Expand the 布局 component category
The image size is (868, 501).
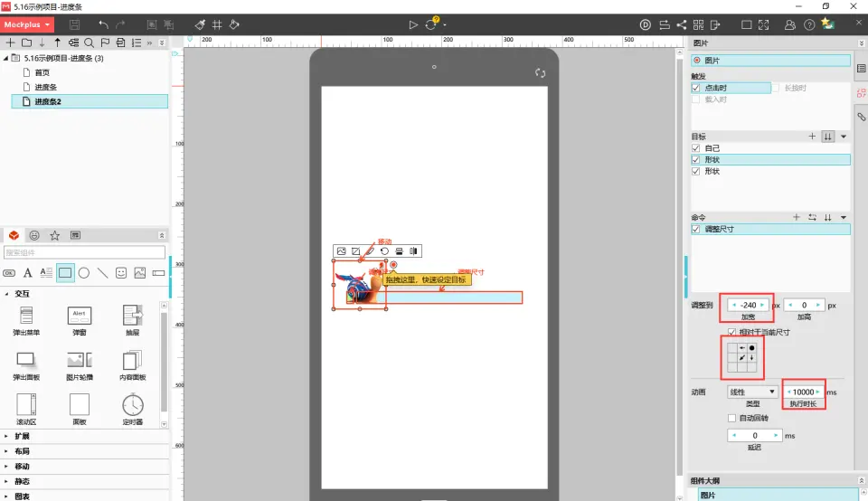coord(6,451)
